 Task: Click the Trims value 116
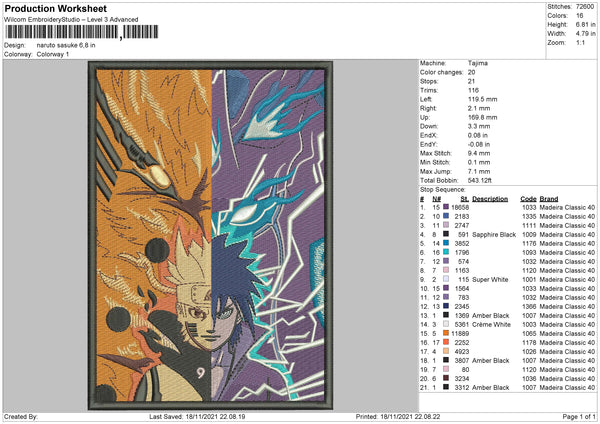coord(473,90)
